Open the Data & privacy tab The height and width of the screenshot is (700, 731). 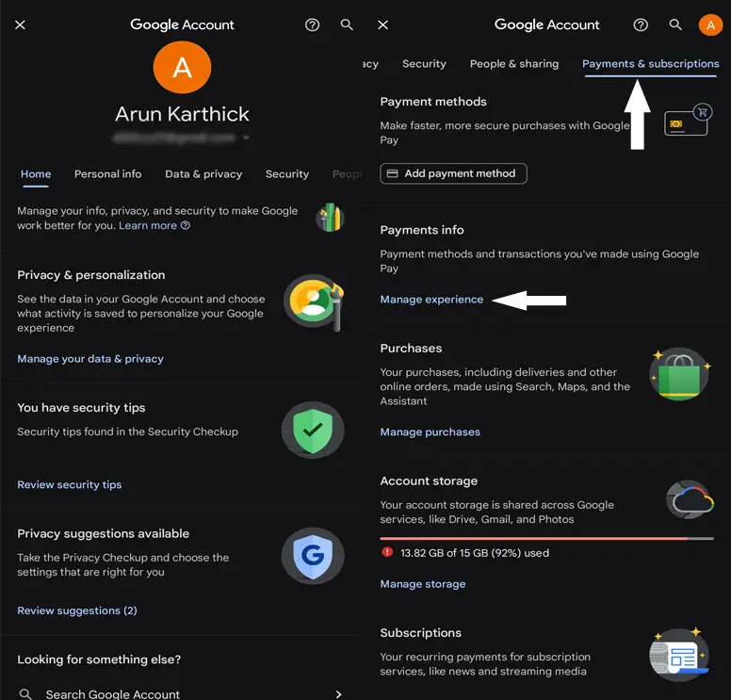click(203, 174)
